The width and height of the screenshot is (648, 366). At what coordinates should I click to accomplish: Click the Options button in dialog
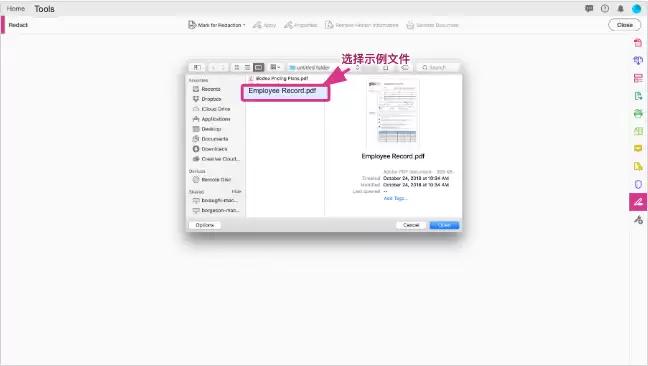coord(205,225)
